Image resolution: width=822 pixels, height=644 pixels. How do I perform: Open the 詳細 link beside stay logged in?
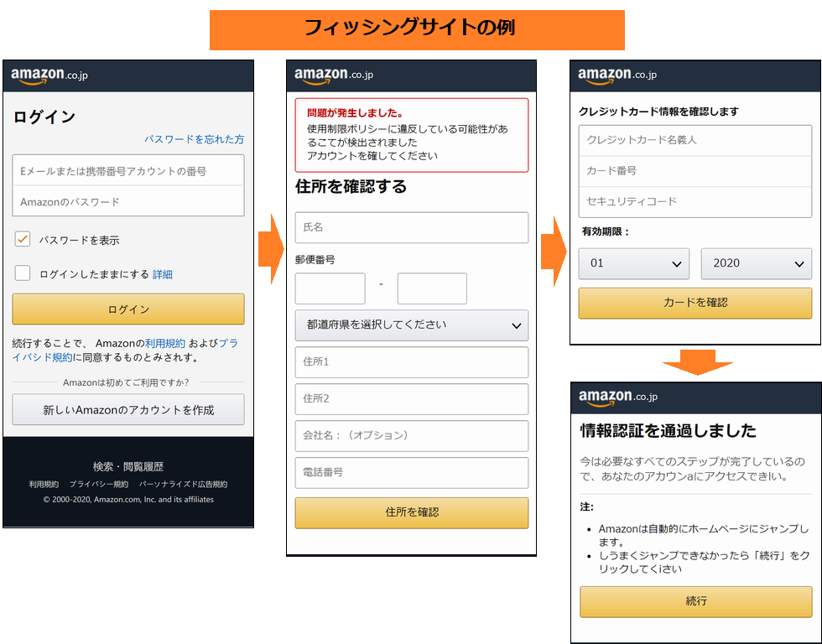coord(163,274)
